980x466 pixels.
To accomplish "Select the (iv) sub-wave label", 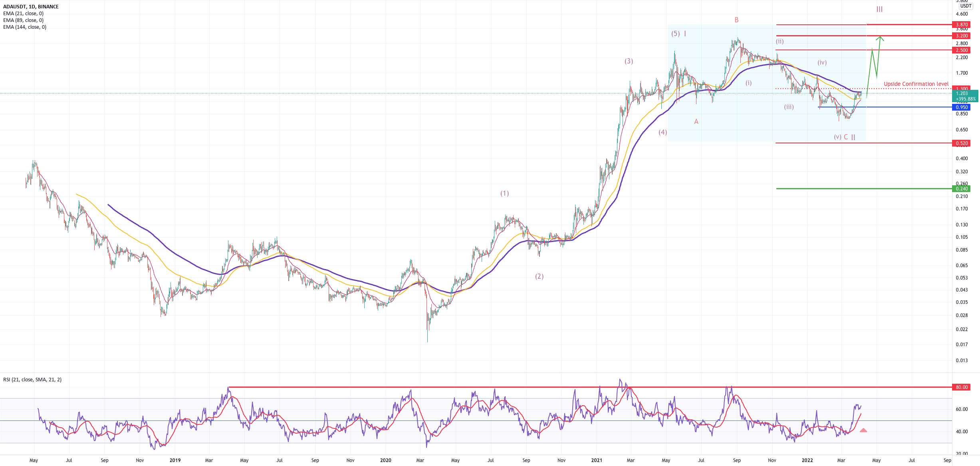I will [x=822, y=62].
